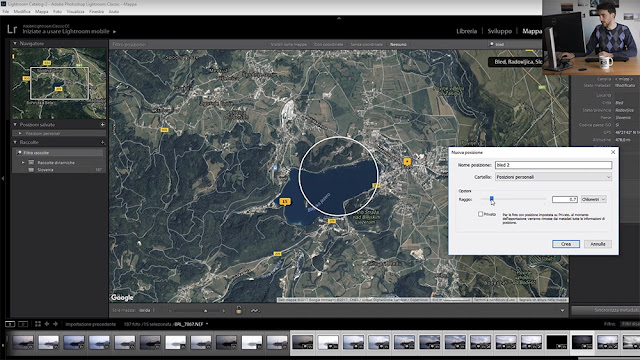The width and height of the screenshot is (640, 360).
Task: Open the Cartella Posizioni personali dropdown
Action: (x=553, y=177)
